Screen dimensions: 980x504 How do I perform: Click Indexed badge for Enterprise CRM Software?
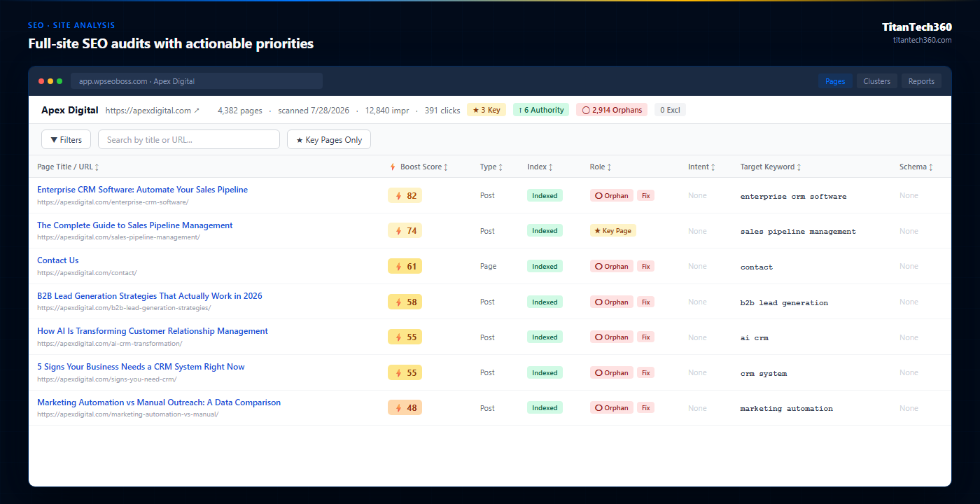[x=545, y=196]
